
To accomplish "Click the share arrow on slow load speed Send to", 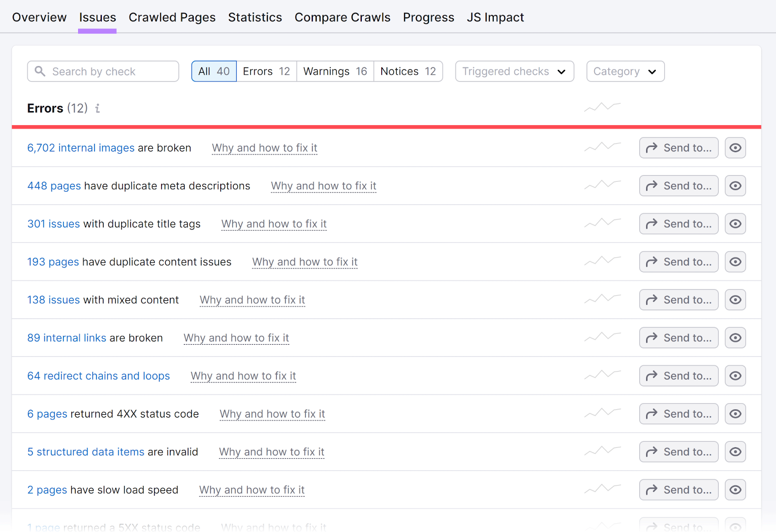I will (x=652, y=489).
